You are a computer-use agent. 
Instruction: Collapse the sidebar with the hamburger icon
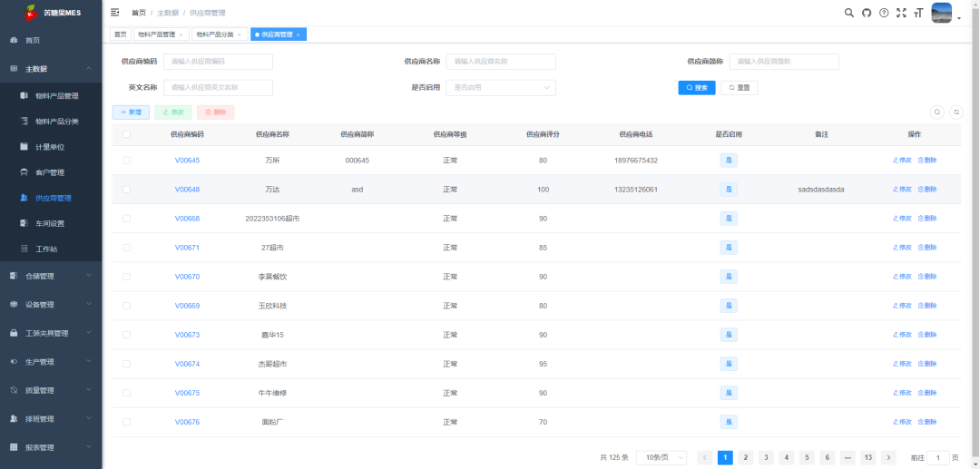(114, 13)
